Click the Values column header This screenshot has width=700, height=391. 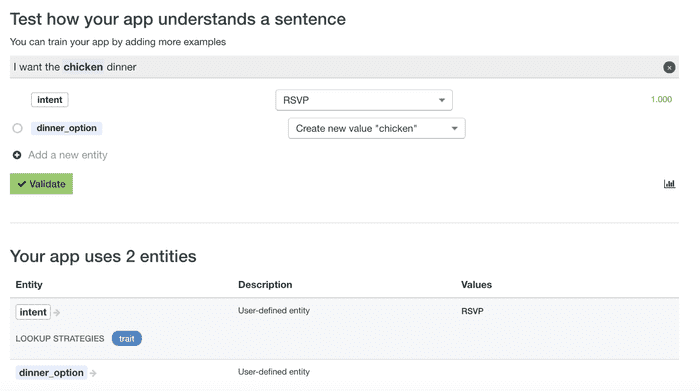(476, 285)
